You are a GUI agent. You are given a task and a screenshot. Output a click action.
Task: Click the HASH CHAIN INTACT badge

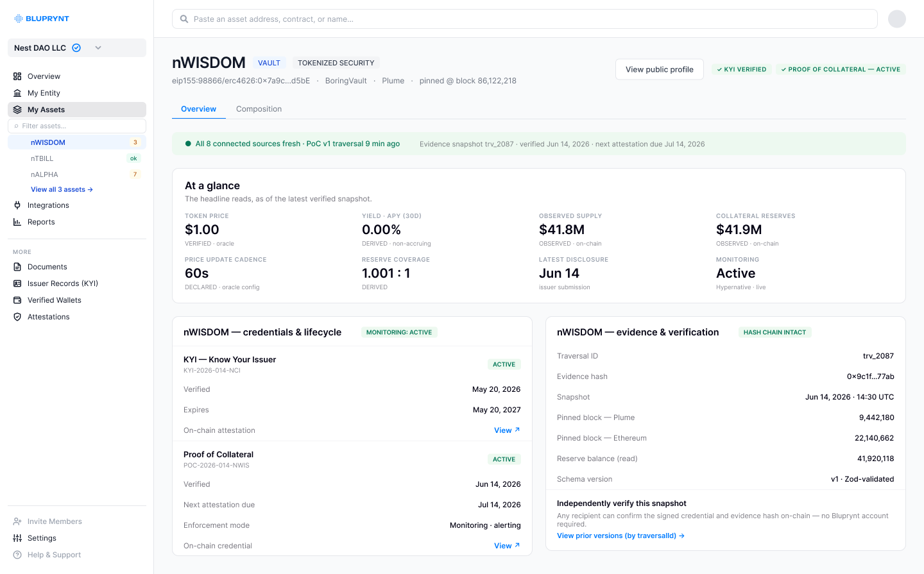point(774,332)
